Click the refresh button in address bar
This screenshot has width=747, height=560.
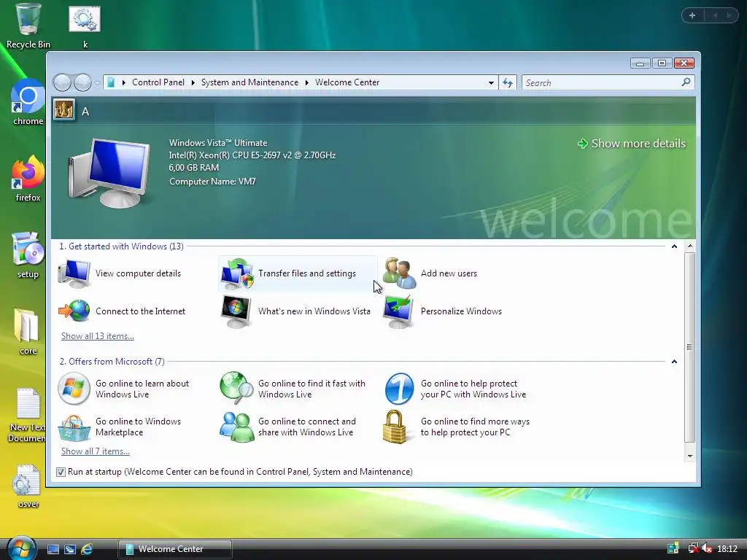click(x=508, y=83)
